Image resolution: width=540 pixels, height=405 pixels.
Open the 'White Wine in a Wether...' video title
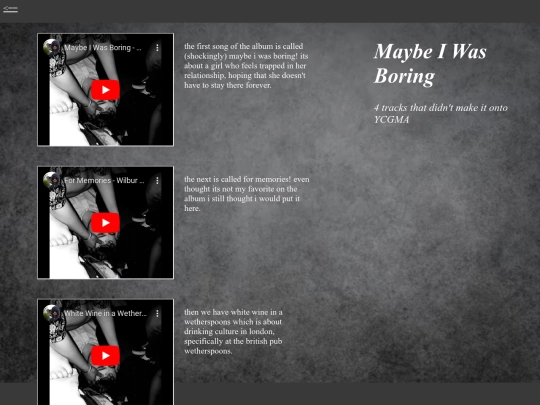[105, 313]
